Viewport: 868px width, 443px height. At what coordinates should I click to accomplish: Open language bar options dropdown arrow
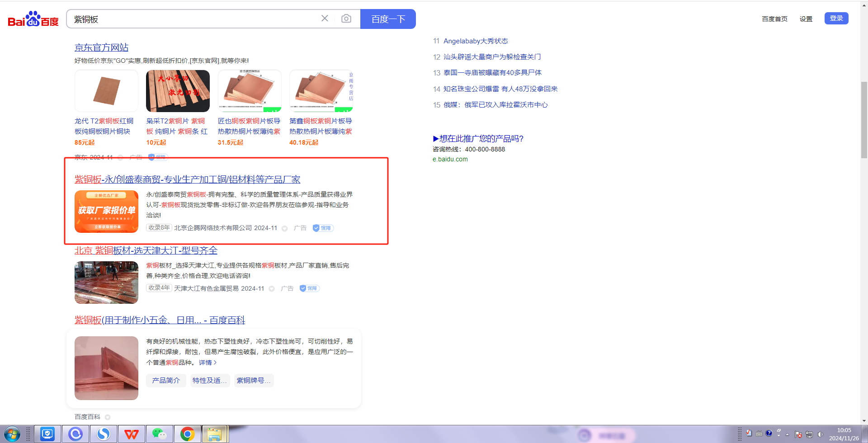pyautogui.click(x=778, y=436)
